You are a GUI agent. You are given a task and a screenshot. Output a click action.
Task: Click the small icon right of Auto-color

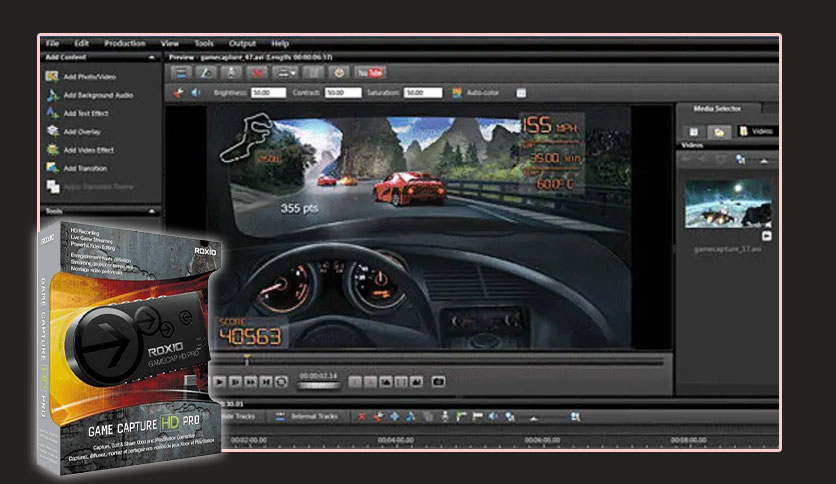[x=521, y=93]
